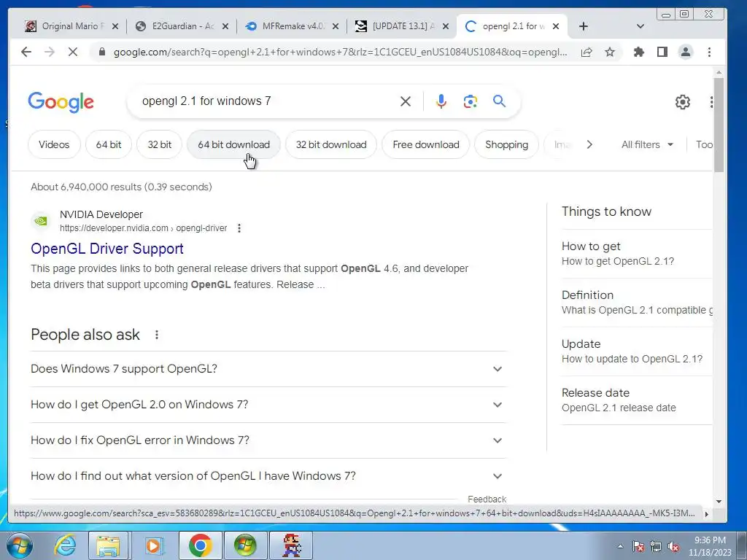Viewport: 747px width, 560px height.
Task: Close the Original Mario tab
Action: [x=115, y=27]
